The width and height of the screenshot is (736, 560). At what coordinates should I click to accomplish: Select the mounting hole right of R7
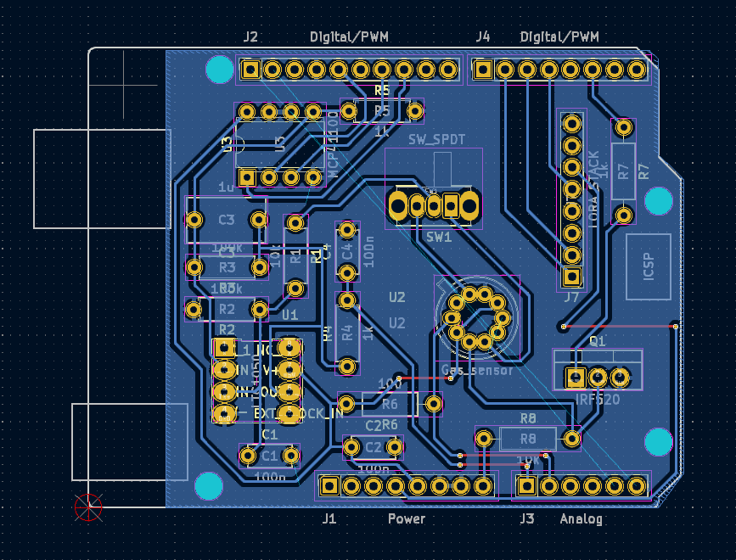pyautogui.click(x=659, y=201)
